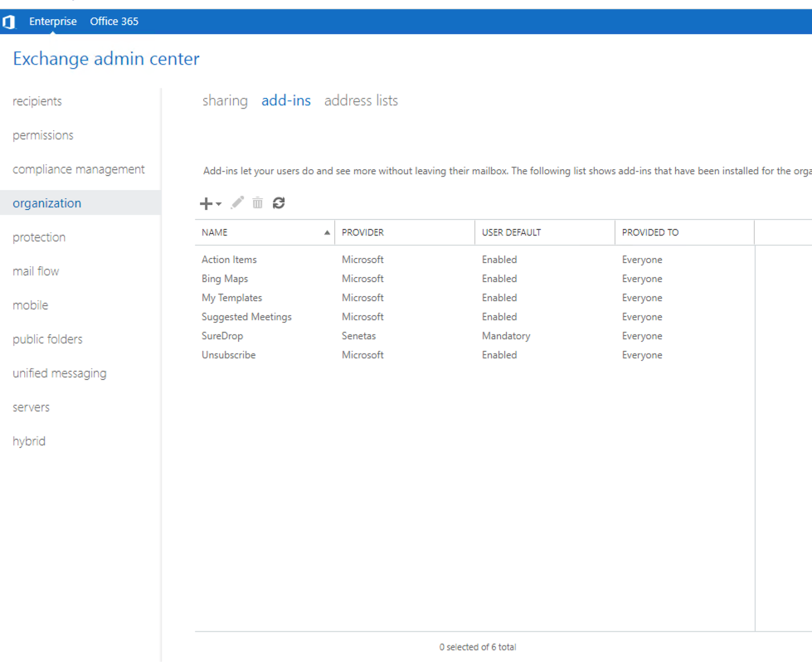
Task: Select the Action Items add-in row
Action: click(x=474, y=260)
